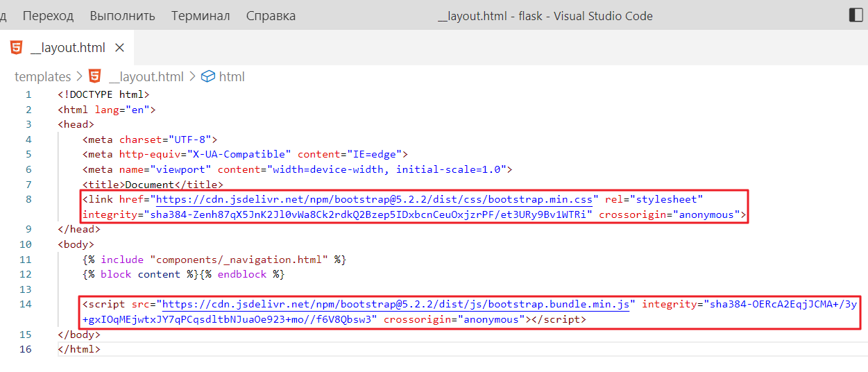Image resolution: width=868 pixels, height=372 pixels.
Task: Click the closing </html> tag
Action: [x=79, y=349]
